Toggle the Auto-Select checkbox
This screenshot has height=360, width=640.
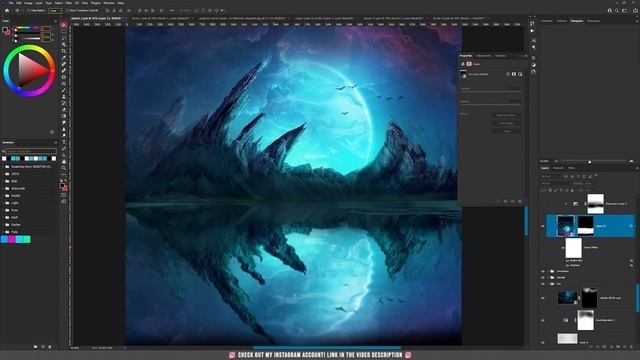click(29, 11)
